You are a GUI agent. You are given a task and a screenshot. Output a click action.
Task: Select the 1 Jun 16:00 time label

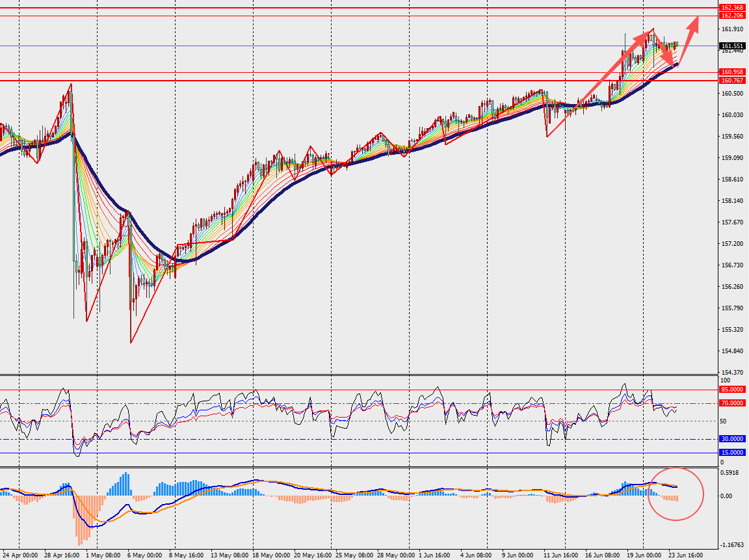[x=434, y=555]
